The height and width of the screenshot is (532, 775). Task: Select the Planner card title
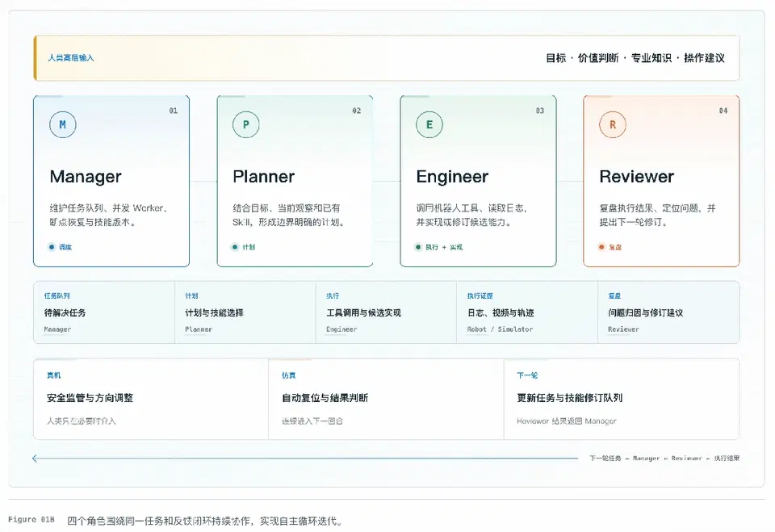[264, 177]
